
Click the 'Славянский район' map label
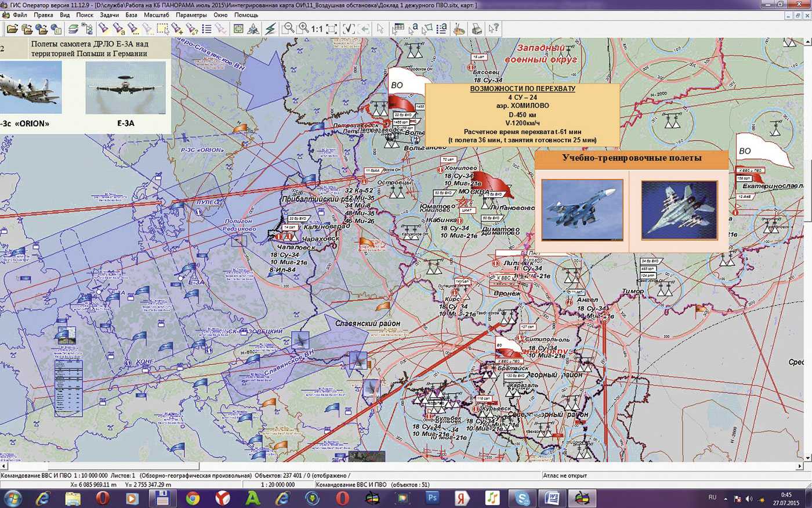[x=368, y=323]
